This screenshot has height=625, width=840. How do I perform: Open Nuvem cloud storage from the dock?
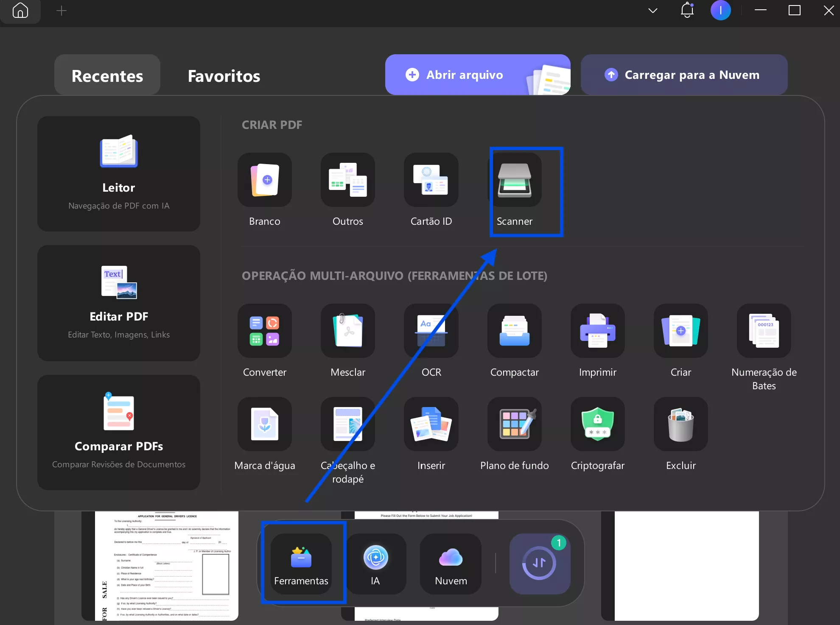[450, 564]
